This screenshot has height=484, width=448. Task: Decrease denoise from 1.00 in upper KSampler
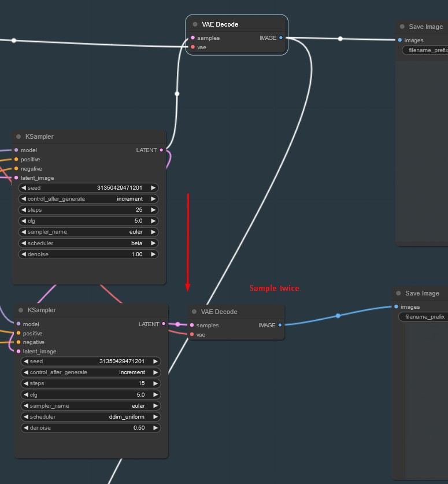(24, 254)
